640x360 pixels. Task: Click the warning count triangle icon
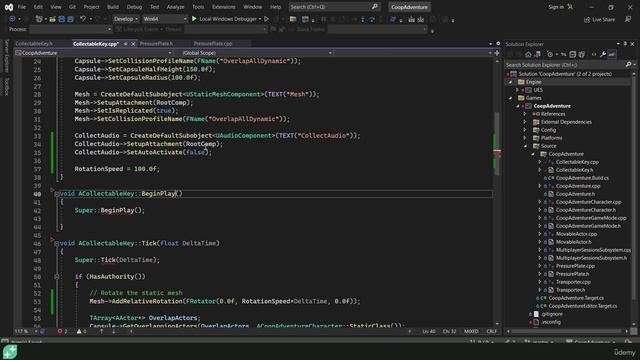click(79, 331)
